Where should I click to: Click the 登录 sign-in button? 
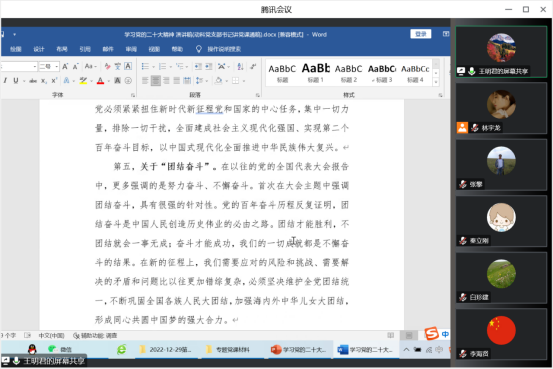point(421,34)
